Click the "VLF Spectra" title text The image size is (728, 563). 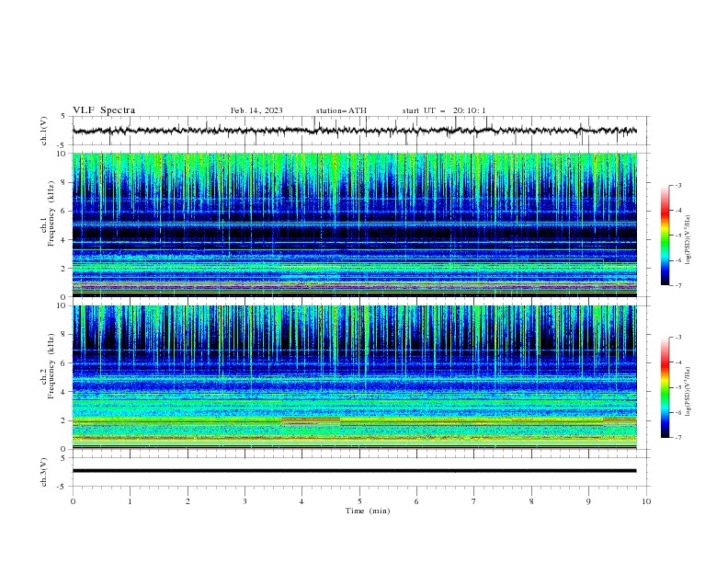point(104,110)
